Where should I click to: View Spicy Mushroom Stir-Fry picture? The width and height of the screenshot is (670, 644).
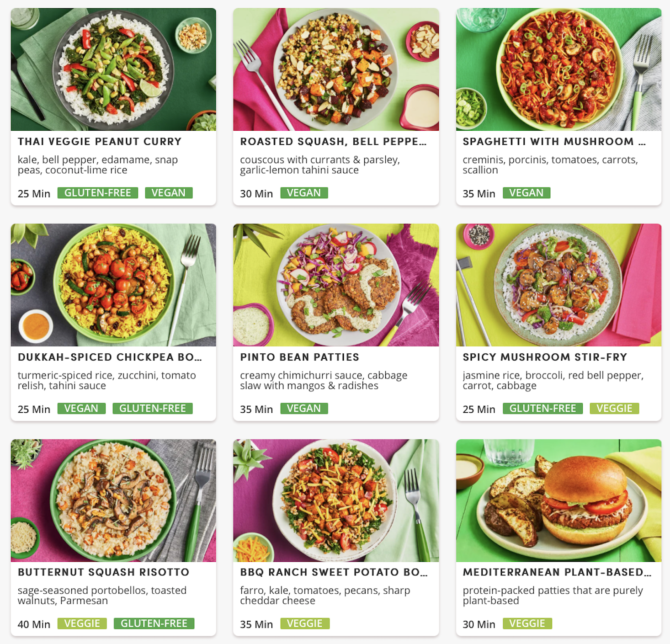click(x=558, y=285)
